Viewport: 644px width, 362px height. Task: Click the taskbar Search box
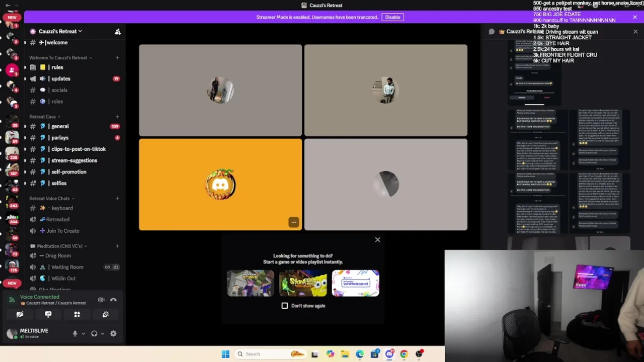click(x=270, y=354)
